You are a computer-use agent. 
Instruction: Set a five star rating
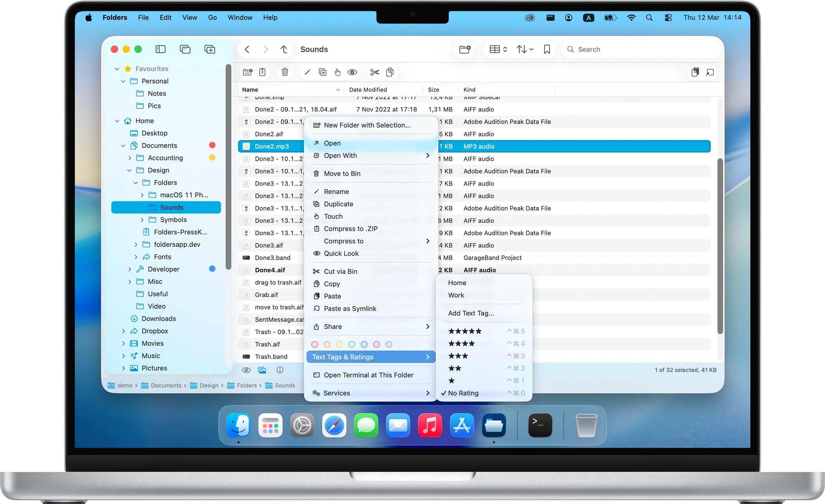click(484, 331)
